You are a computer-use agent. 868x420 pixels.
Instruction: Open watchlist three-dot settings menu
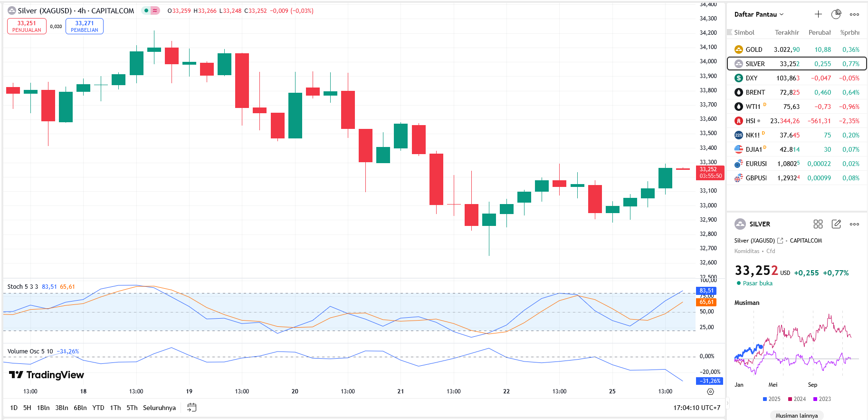(854, 14)
